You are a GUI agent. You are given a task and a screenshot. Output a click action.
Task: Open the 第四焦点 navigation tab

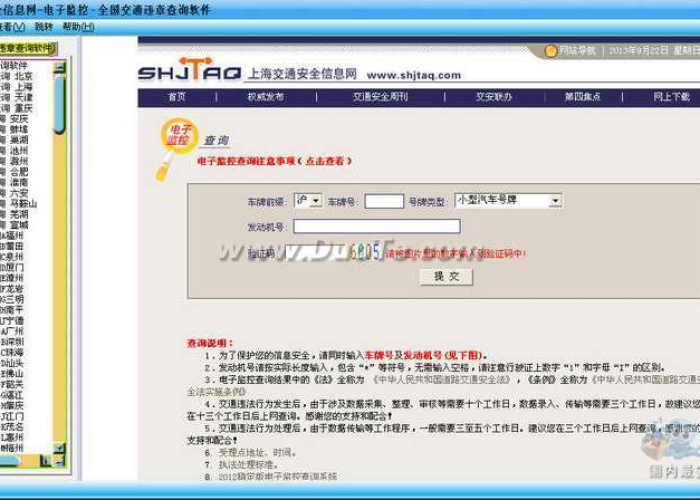(583, 97)
